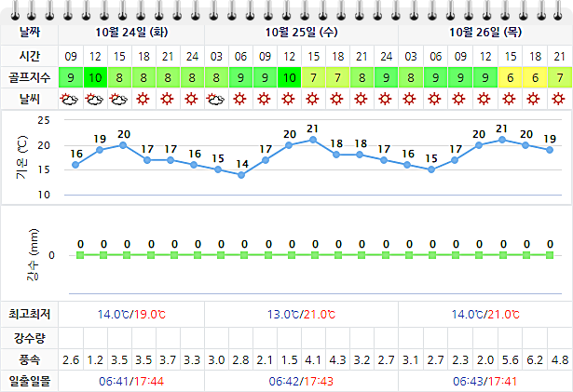Image resolution: width=573 pixels, height=392 pixels.
Task: Click the golf index 9 cell for Oct 24 09시
Action: click(71, 77)
